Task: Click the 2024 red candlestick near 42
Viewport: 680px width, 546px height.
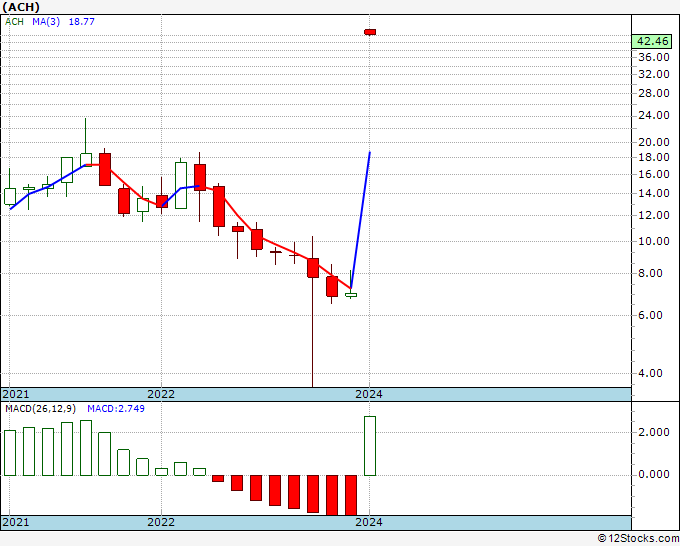Action: tap(370, 32)
